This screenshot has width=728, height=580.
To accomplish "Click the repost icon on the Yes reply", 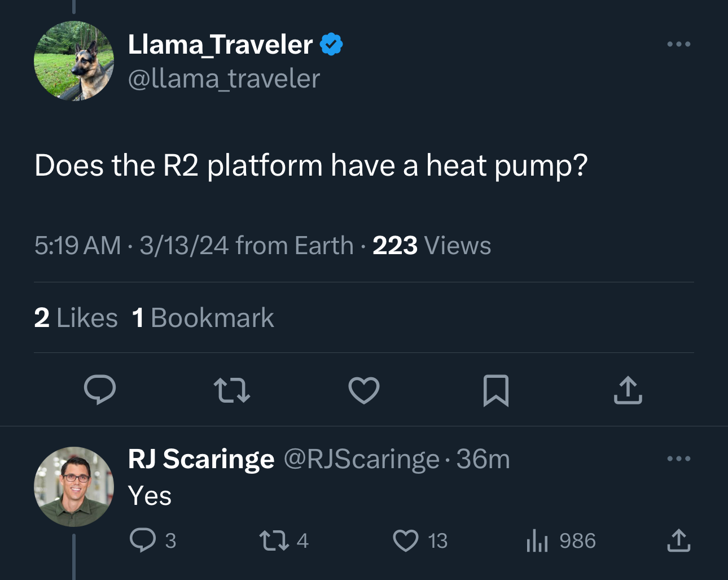I will 275,541.
